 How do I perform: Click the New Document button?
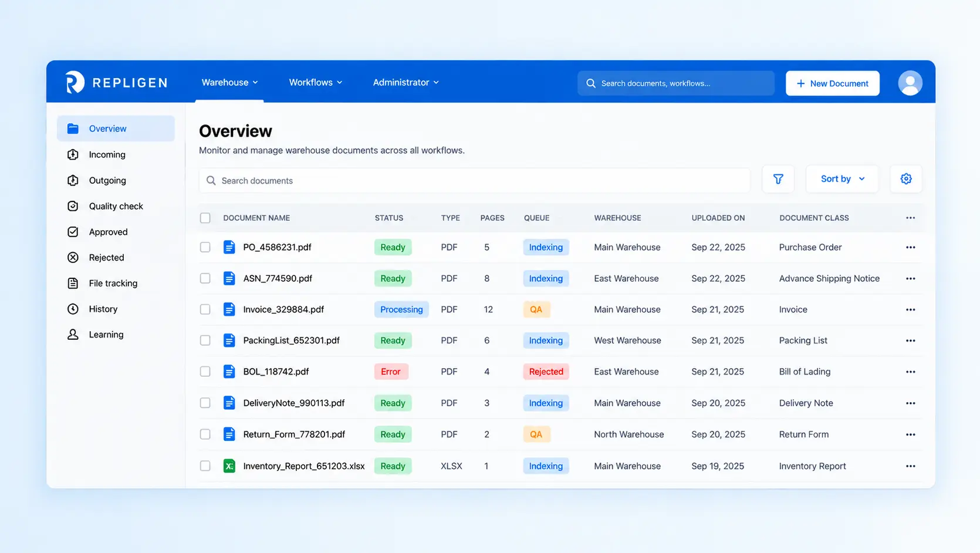832,83
